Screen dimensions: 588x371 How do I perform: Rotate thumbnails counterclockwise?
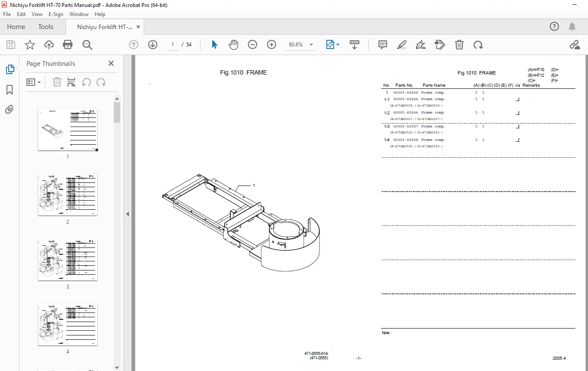pyautogui.click(x=86, y=82)
